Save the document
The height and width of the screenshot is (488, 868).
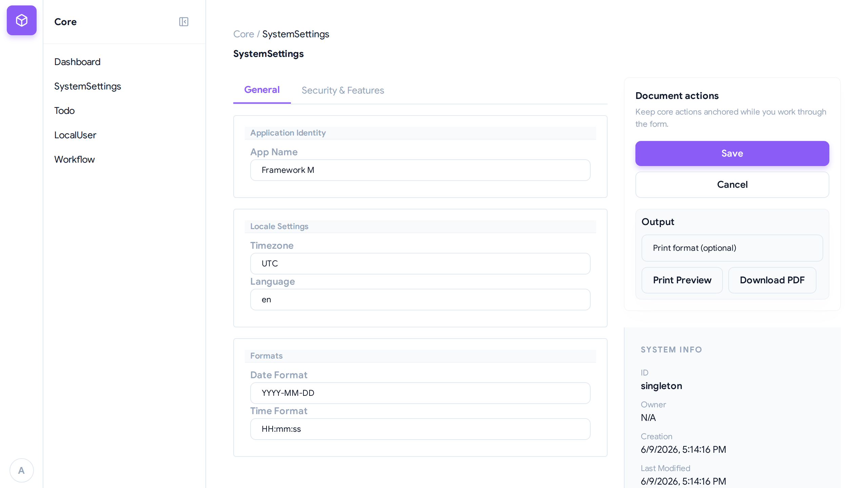coord(732,154)
